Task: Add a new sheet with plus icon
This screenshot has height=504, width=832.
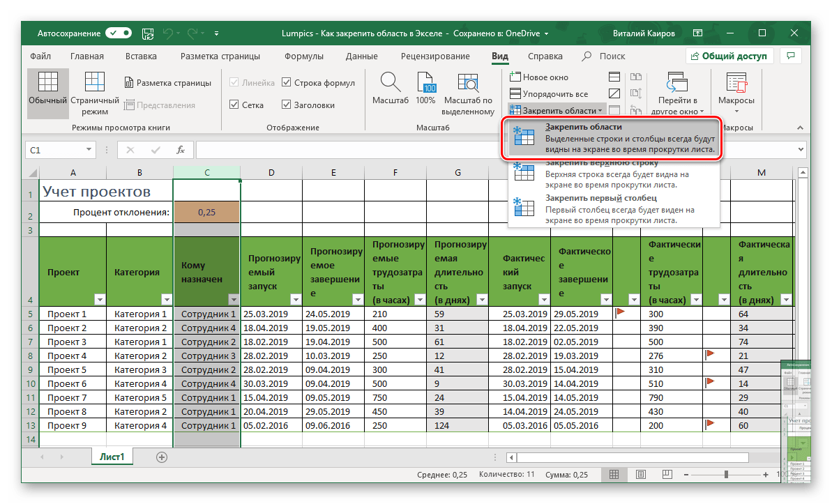Action: (162, 457)
